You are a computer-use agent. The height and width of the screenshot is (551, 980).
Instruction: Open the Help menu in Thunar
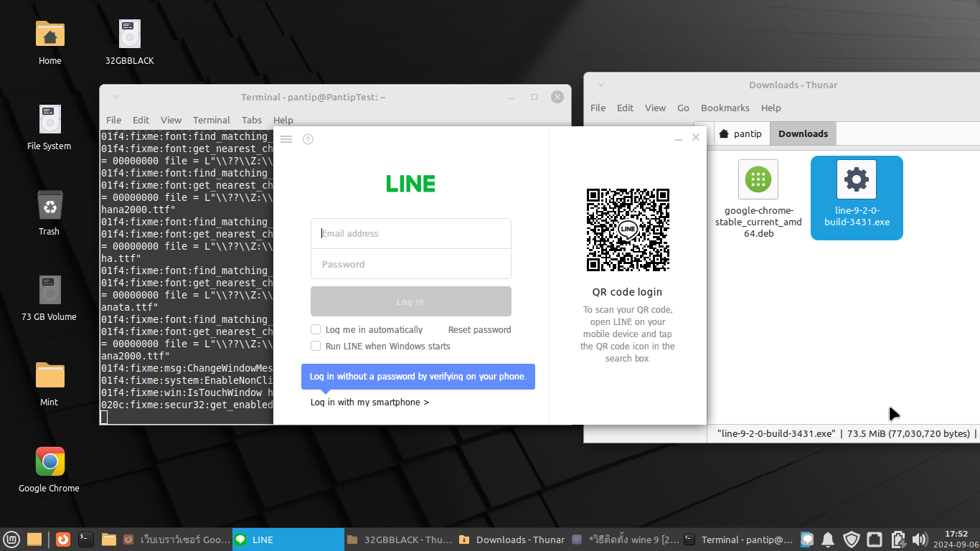click(x=771, y=108)
